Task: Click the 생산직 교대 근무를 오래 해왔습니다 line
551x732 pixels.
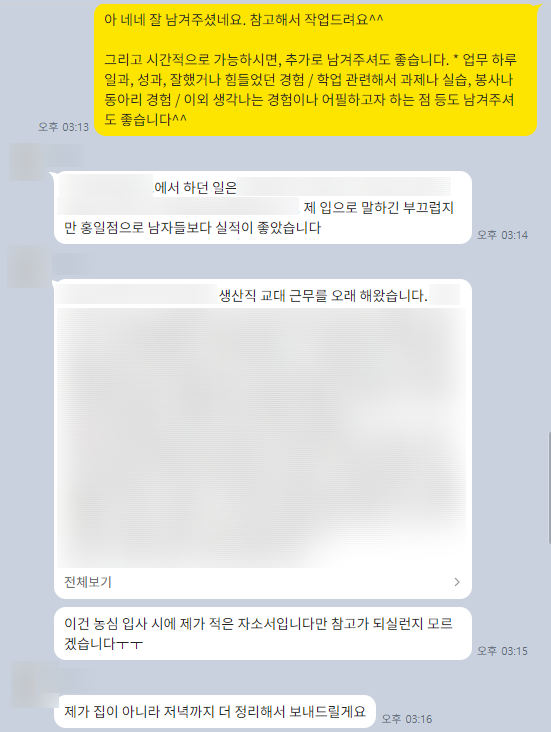Action: click(323, 296)
